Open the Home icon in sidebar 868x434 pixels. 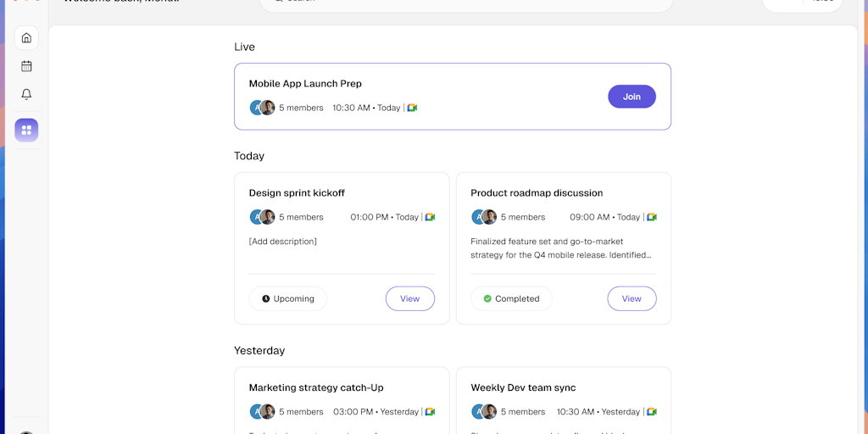click(26, 37)
